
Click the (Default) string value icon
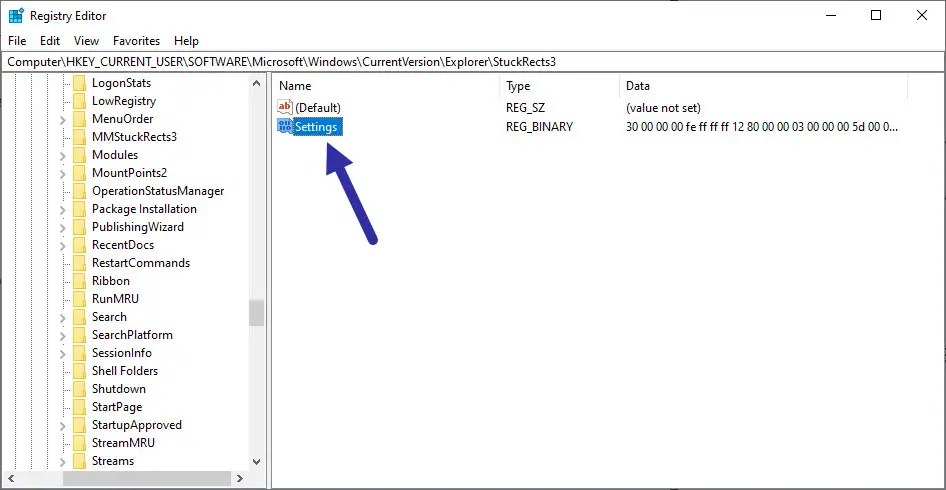pyautogui.click(x=284, y=107)
